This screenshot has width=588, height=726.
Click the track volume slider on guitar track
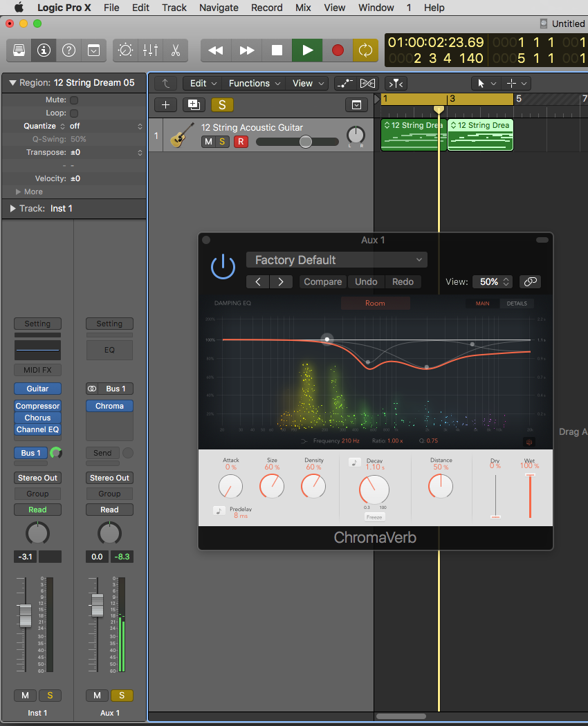(x=297, y=142)
